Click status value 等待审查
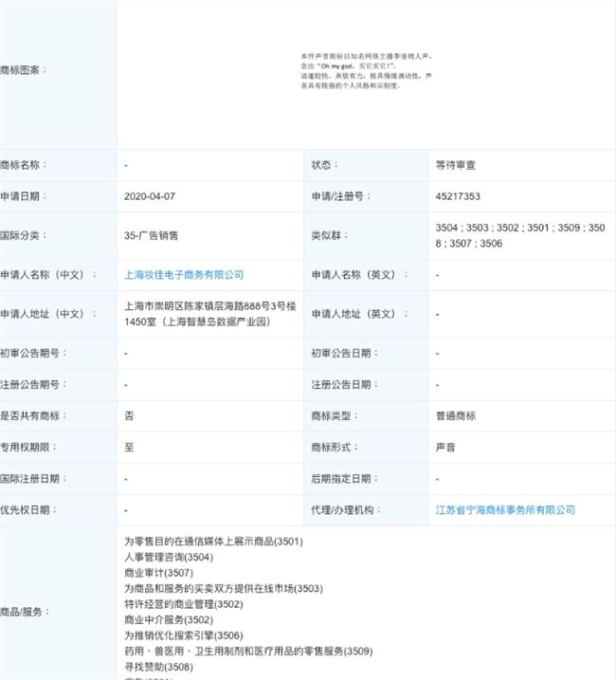This screenshot has width=616, height=680. pos(456,165)
